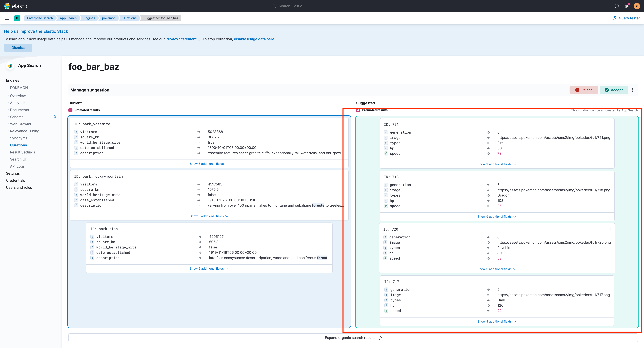Click the Engines breadcrumb
The height and width of the screenshot is (348, 644).
(89, 18)
